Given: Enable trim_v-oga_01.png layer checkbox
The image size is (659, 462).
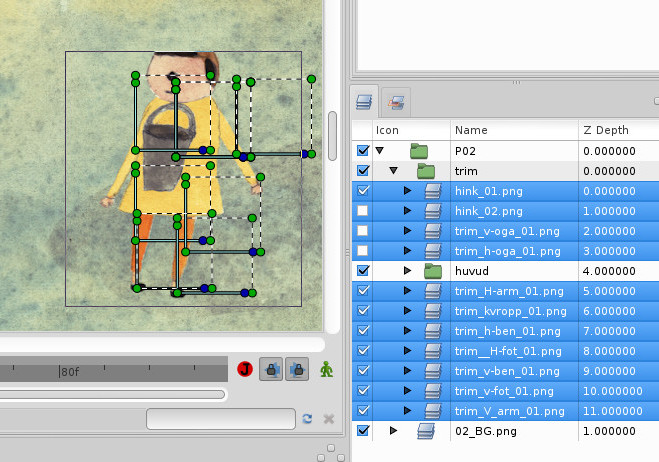Looking at the screenshot, I should coord(363,231).
